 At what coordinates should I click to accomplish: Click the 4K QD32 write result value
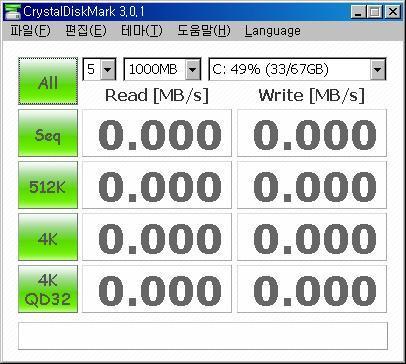(x=312, y=289)
